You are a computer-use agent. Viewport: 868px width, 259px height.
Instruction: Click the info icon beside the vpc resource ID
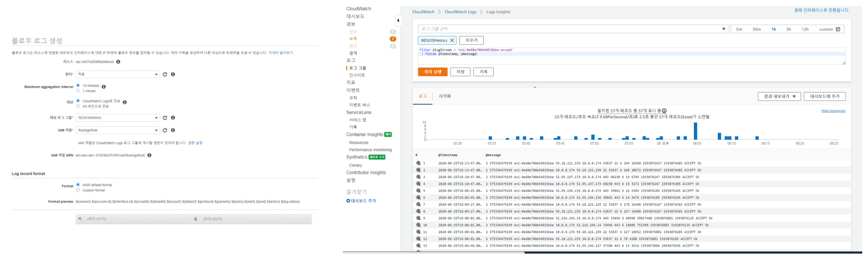pyautogui.click(x=118, y=61)
